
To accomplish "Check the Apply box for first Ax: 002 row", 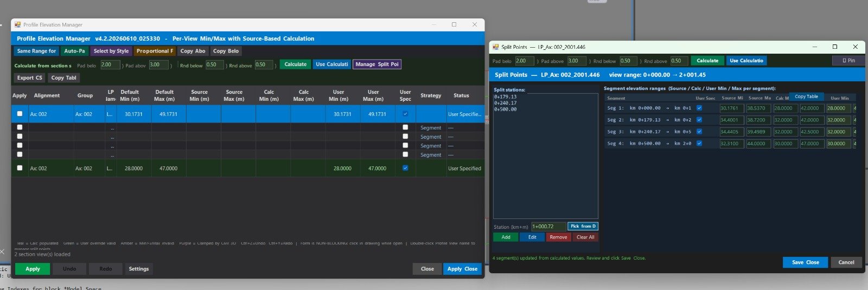I will point(20,114).
